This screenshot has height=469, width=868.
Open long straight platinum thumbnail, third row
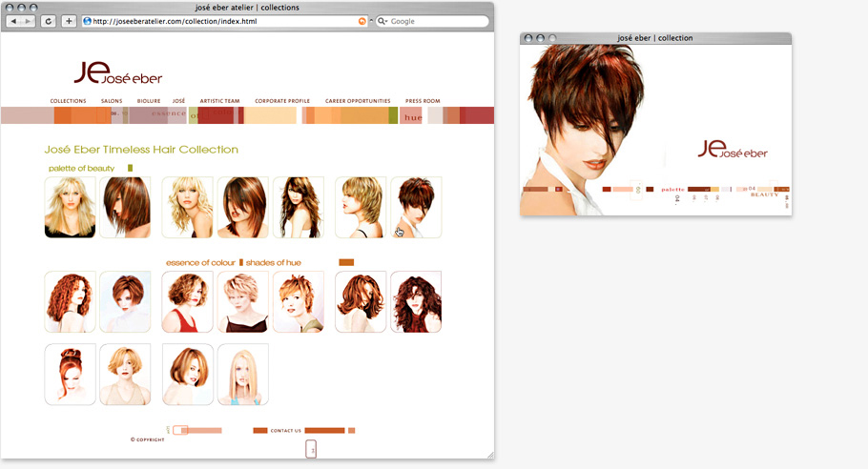(x=243, y=375)
